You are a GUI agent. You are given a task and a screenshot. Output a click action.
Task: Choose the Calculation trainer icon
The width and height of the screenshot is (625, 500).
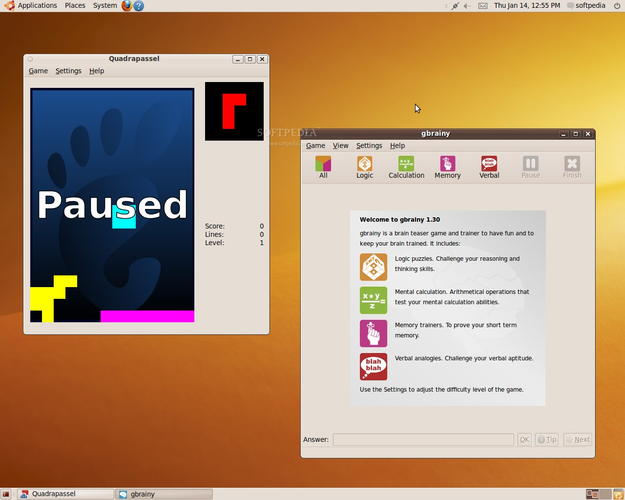coord(406,167)
